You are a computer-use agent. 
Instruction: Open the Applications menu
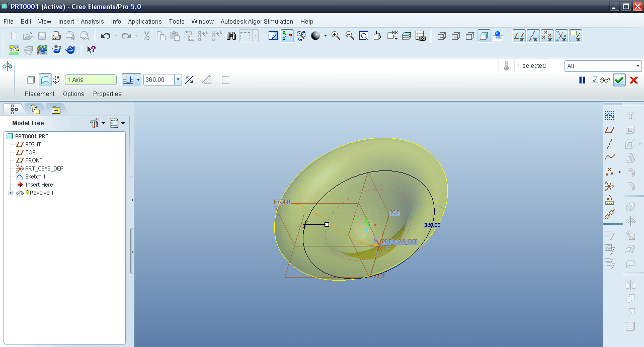pos(145,22)
